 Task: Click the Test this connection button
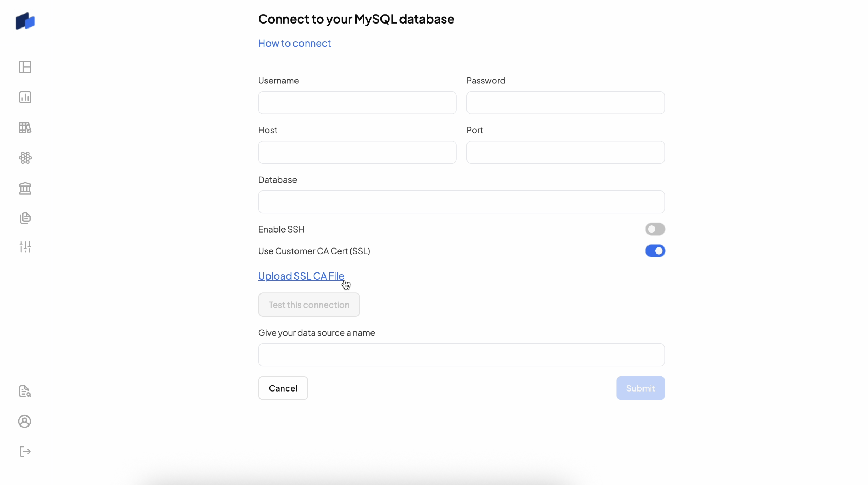coord(309,305)
